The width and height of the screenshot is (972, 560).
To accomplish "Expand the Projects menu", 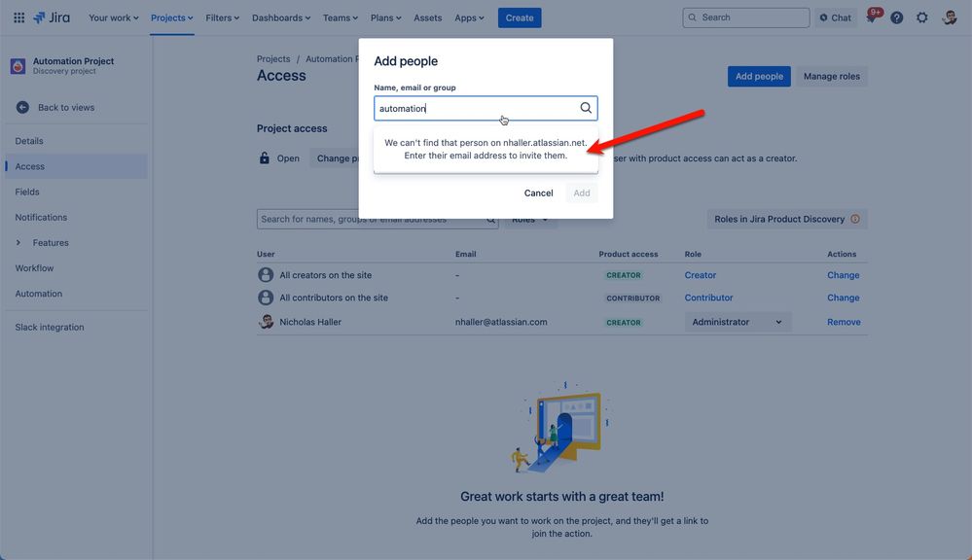I will pos(171,17).
